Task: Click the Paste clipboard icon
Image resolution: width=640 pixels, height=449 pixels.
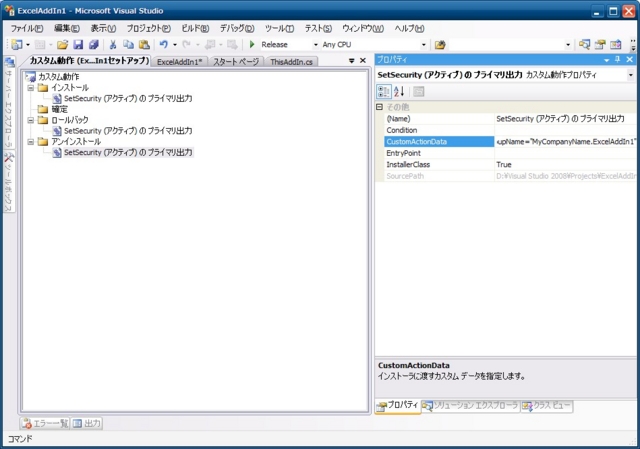Action: 144,44
